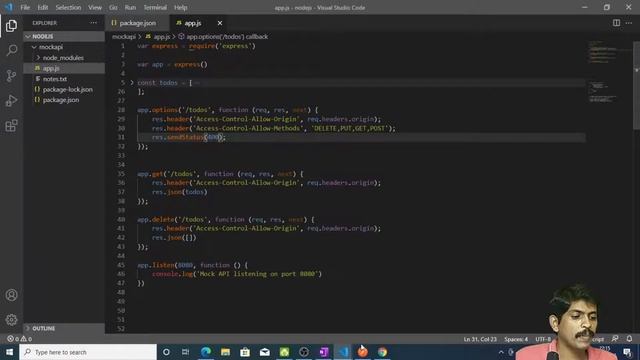The height and width of the screenshot is (360, 640).
Task: Open File Explorer from taskbar
Action: (x=225, y=352)
